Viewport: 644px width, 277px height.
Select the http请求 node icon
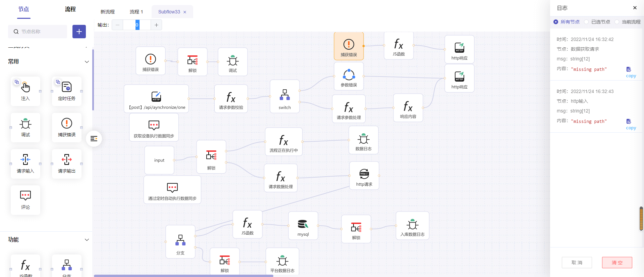tap(364, 174)
